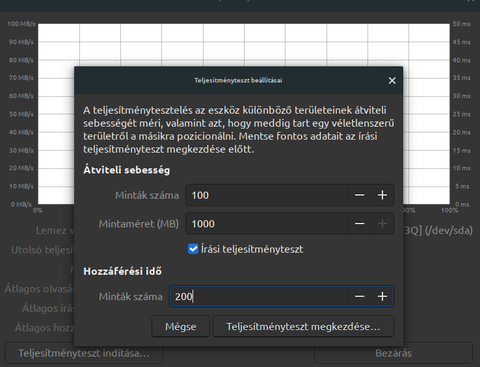This screenshot has height=367, width=480.
Task: Click the 100 MB/s axis label
Action: (21, 24)
